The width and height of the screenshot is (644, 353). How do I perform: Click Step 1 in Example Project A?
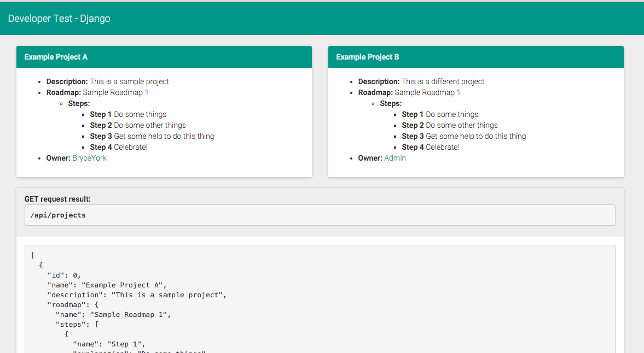(x=128, y=114)
